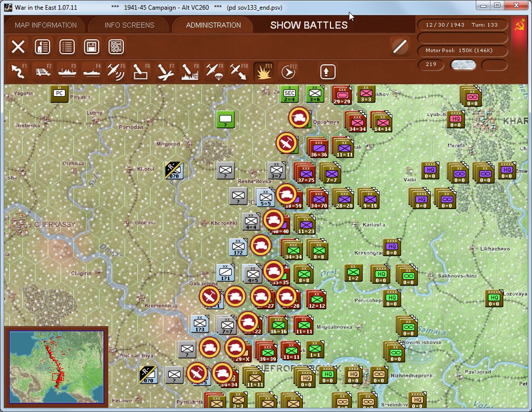Select the 1=2 green unit counter
This screenshot has height=412, width=532.
point(353,273)
